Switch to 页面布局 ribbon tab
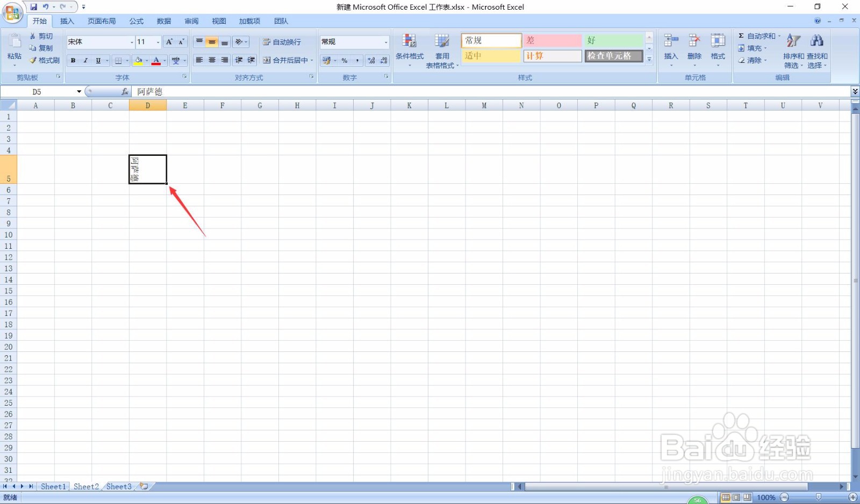 (x=102, y=21)
